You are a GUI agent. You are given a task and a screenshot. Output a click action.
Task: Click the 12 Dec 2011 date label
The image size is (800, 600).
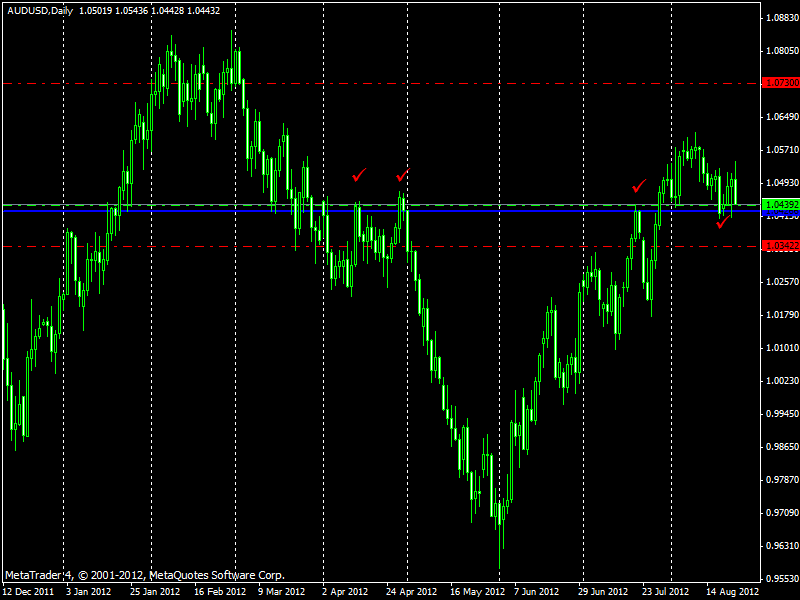pyautogui.click(x=28, y=591)
